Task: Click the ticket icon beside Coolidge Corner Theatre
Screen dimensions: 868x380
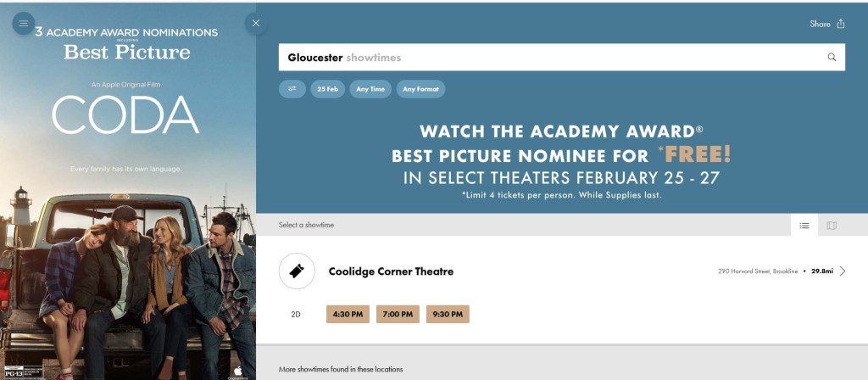Action: pyautogui.click(x=297, y=271)
